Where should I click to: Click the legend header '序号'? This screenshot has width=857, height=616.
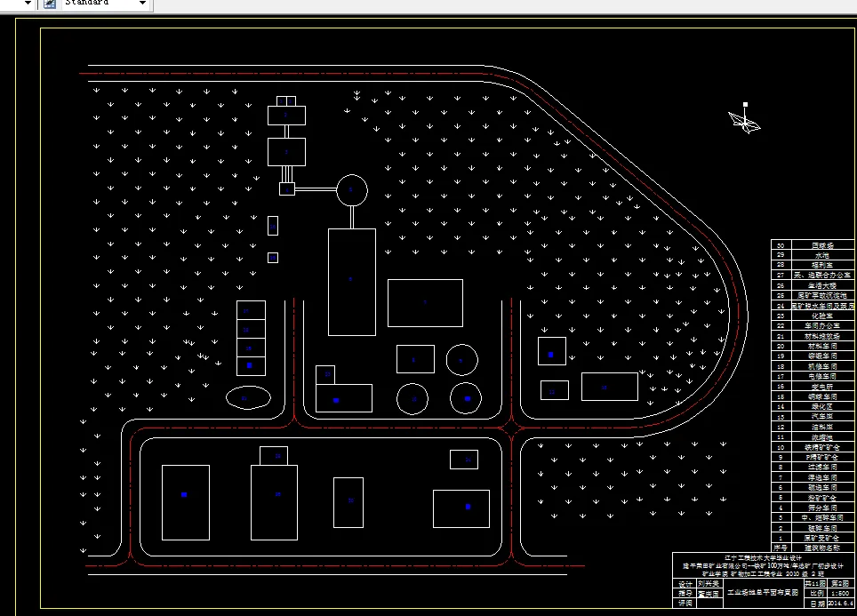point(781,548)
